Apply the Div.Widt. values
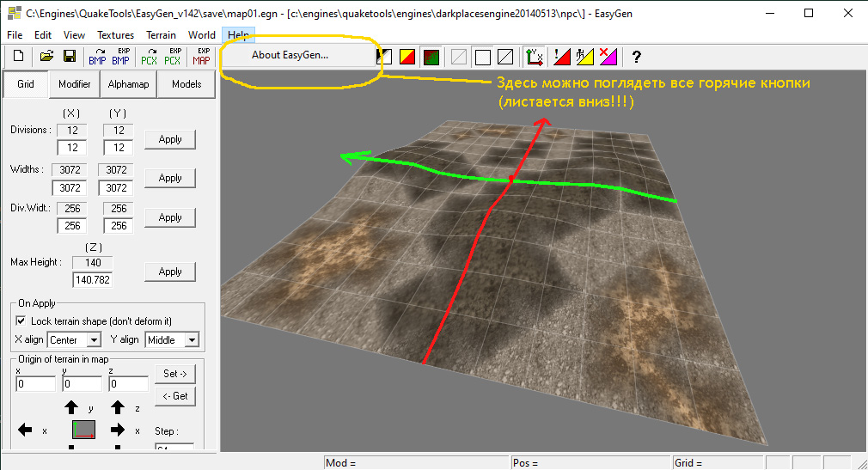868x470 pixels. (170, 217)
